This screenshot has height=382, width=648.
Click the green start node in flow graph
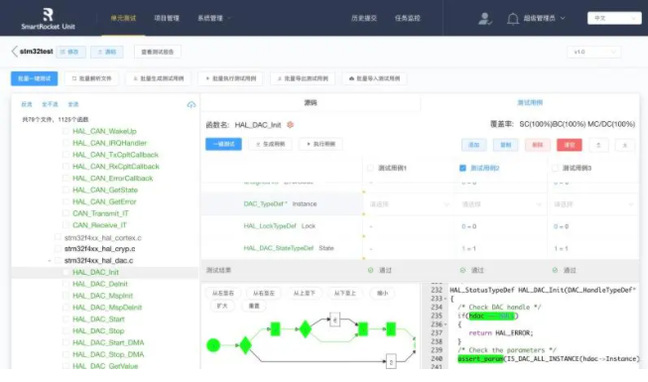(x=213, y=345)
